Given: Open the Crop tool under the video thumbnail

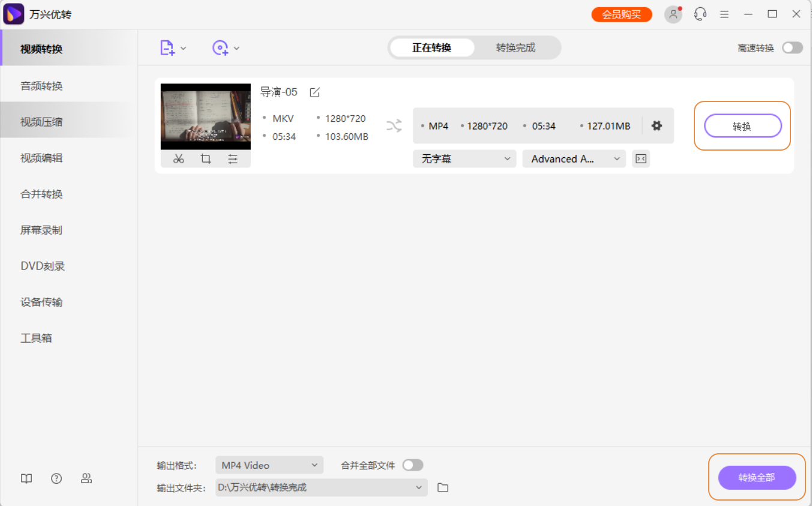Looking at the screenshot, I should pyautogui.click(x=206, y=158).
